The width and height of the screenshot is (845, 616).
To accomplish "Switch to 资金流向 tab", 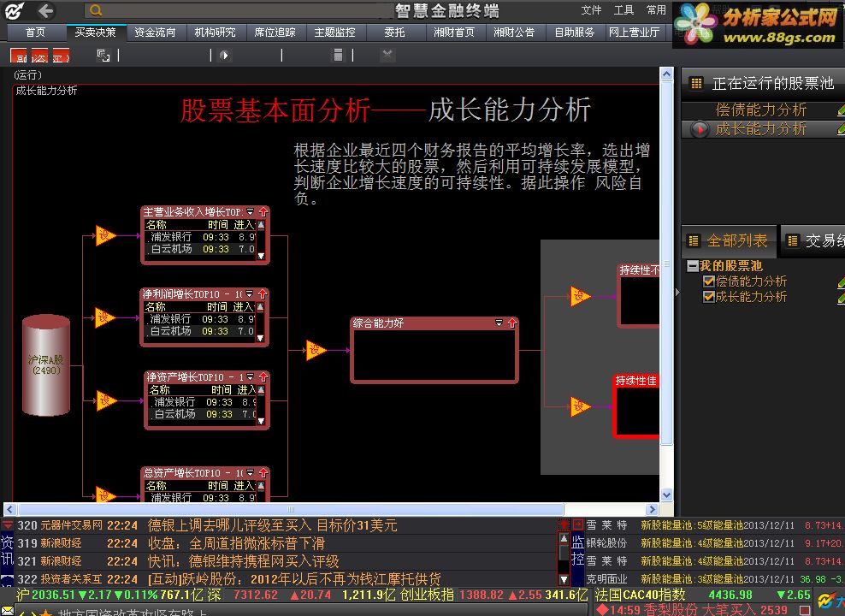I will (155, 33).
